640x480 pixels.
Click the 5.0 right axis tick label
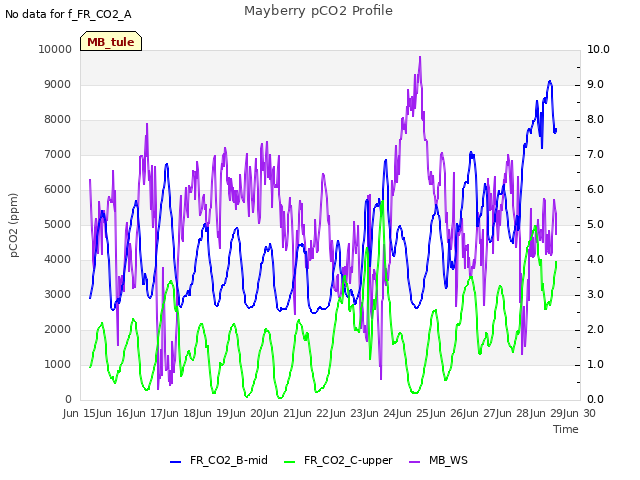pyautogui.click(x=595, y=224)
